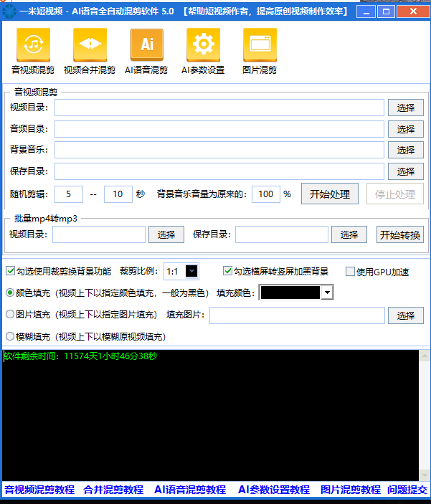Click 选择 next to 视频目录 in 音视频混剪
The width and height of the screenshot is (431, 504).
406,108
